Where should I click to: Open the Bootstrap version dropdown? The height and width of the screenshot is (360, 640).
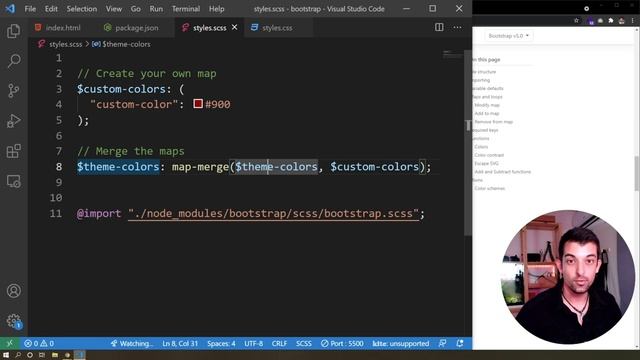coord(509,36)
